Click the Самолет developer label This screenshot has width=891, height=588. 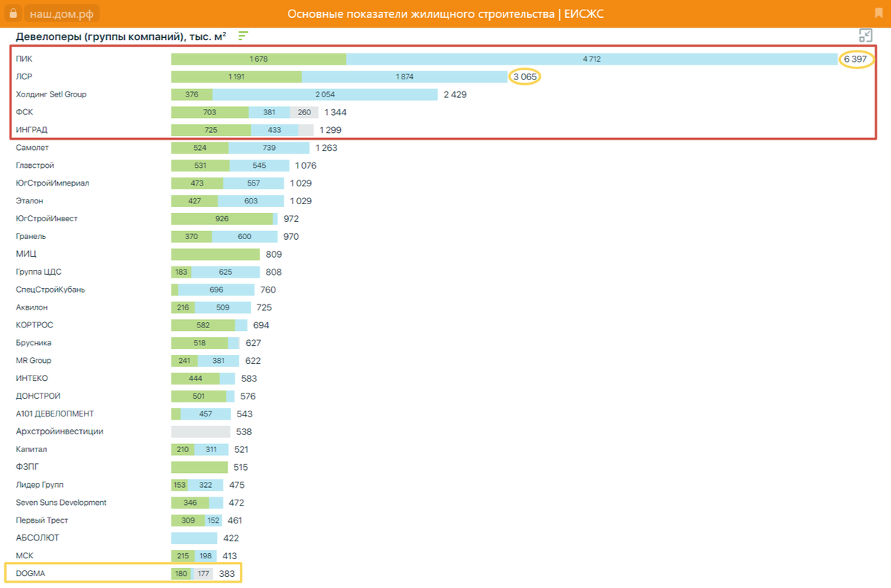(x=32, y=148)
